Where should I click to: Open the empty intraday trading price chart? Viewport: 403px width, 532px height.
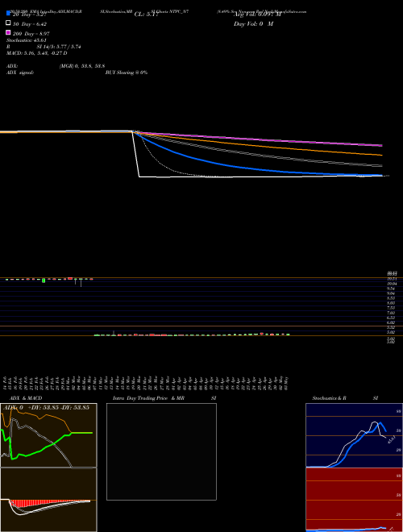tap(161, 451)
